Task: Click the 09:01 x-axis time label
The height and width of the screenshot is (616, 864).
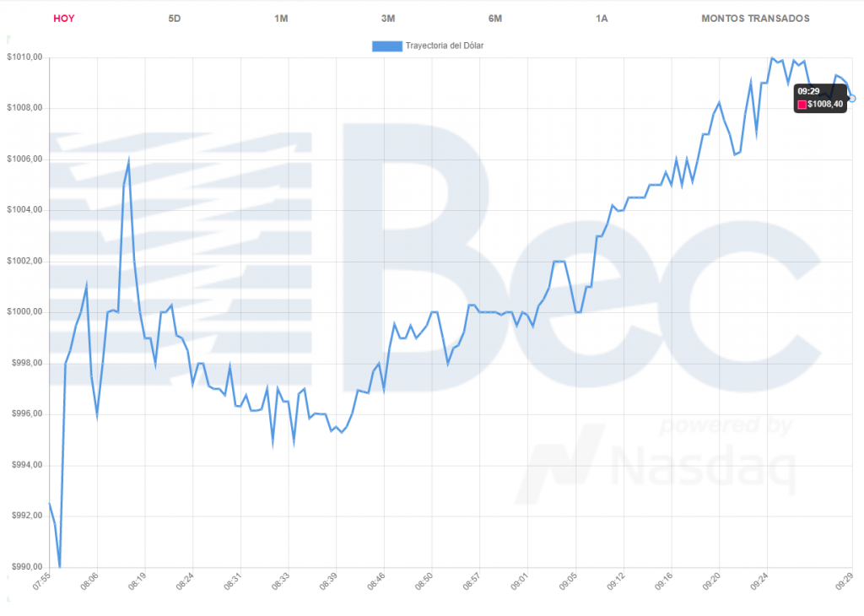Action: pyautogui.click(x=521, y=585)
